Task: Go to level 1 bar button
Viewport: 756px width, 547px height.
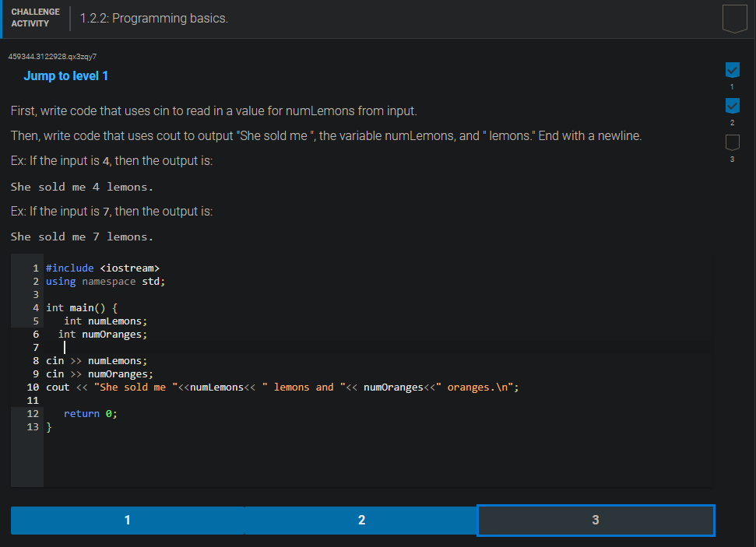Action: pos(128,520)
